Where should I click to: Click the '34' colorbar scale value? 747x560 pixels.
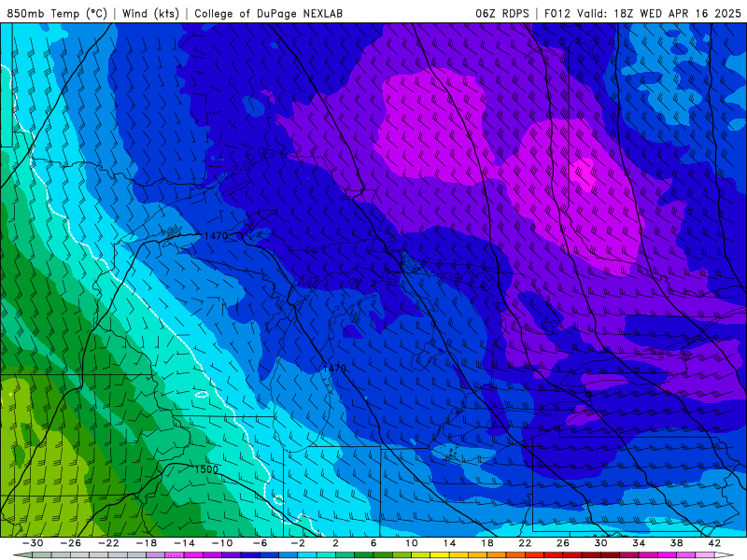(639, 543)
